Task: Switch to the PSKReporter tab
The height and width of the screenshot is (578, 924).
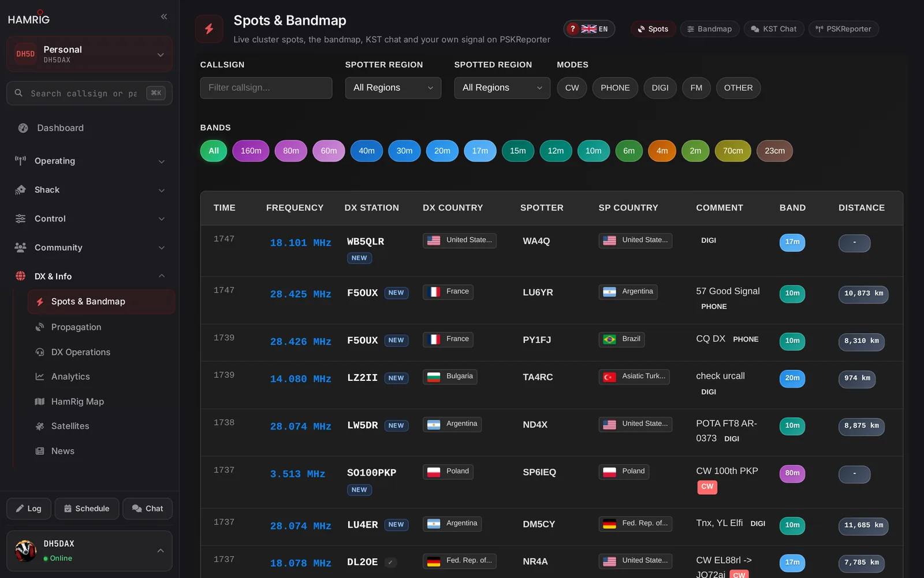Action: tap(844, 29)
